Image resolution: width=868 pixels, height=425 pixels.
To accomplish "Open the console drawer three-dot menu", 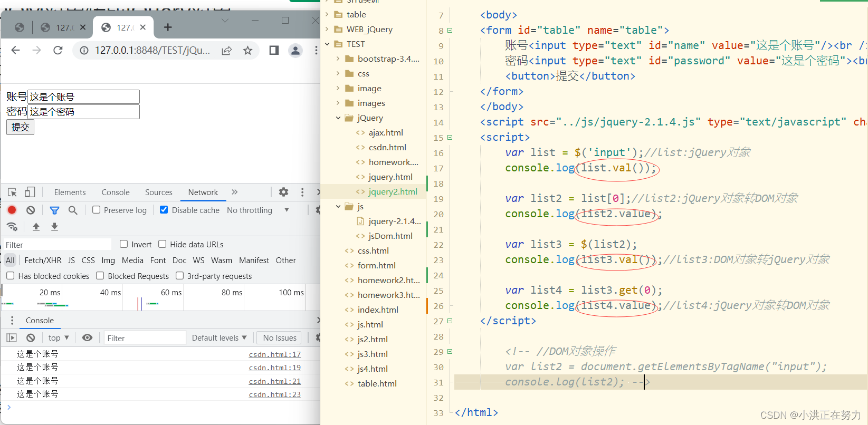I will 12,320.
